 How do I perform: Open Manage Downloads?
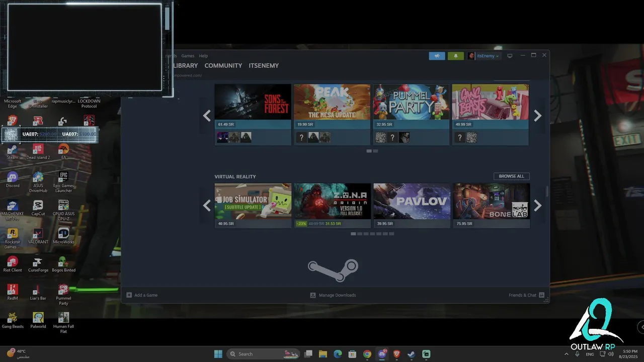pyautogui.click(x=333, y=295)
